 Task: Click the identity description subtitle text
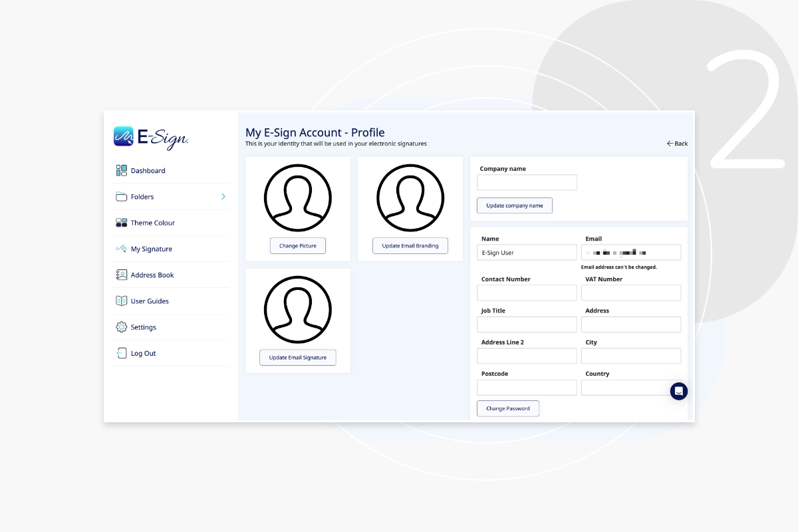click(x=336, y=144)
